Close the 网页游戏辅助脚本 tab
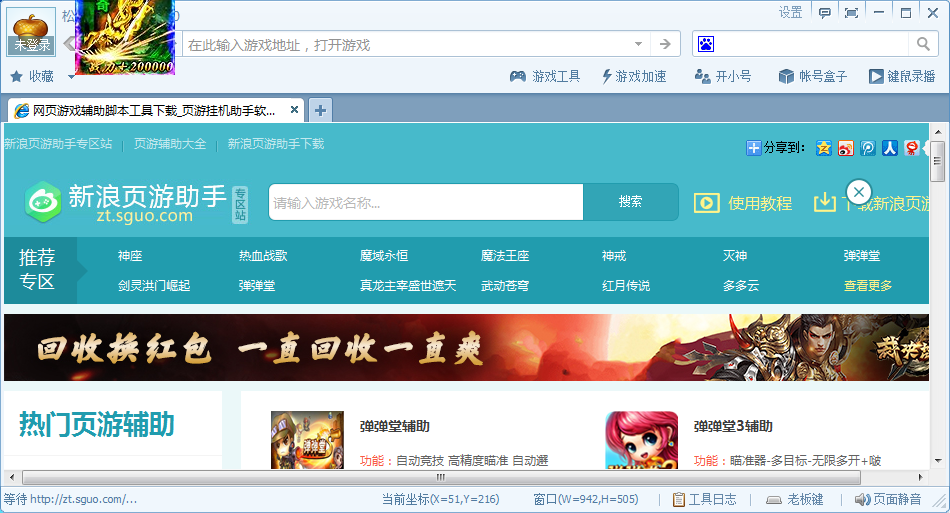The width and height of the screenshot is (950, 513). (295, 110)
